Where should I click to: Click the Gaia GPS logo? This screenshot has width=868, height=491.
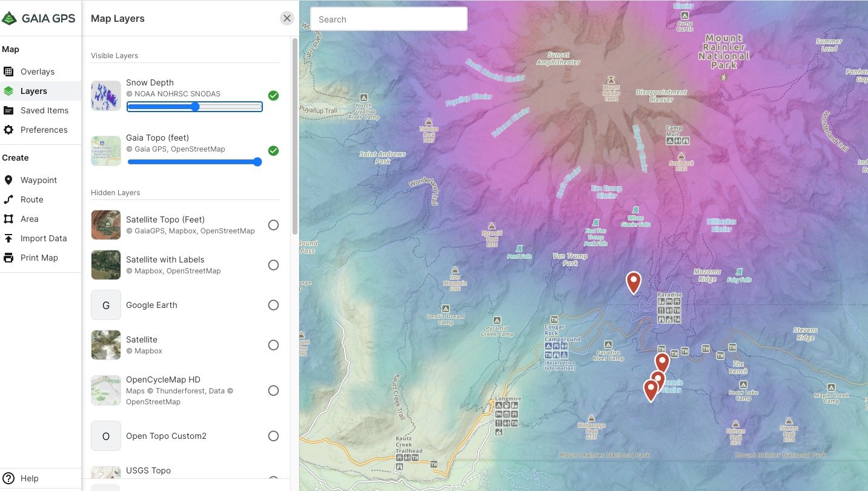tap(38, 18)
